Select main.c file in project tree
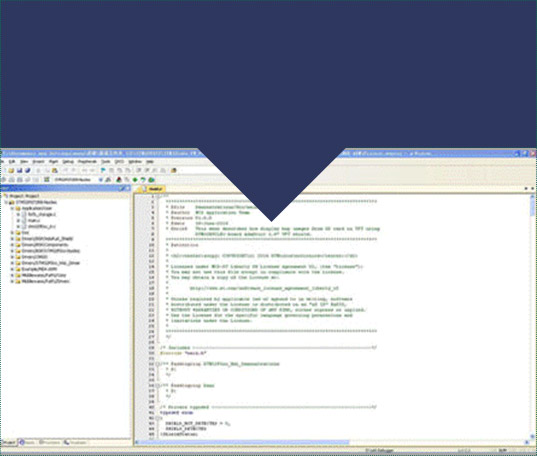Screen dimensions: 537x457 coord(34,220)
